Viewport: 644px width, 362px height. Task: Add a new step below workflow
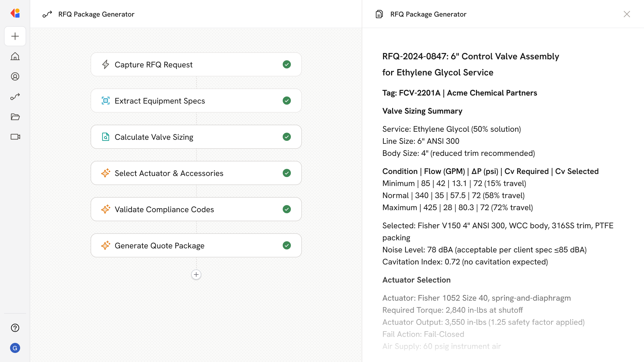(x=196, y=275)
